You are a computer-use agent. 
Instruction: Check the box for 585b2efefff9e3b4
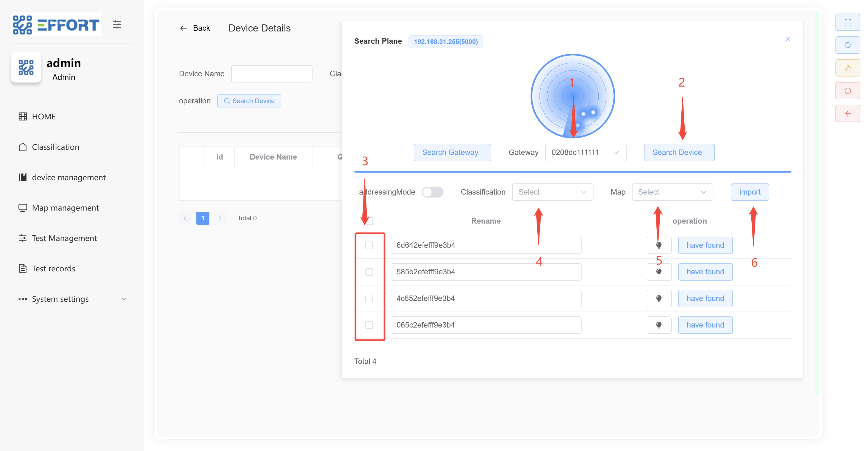pyautogui.click(x=369, y=272)
